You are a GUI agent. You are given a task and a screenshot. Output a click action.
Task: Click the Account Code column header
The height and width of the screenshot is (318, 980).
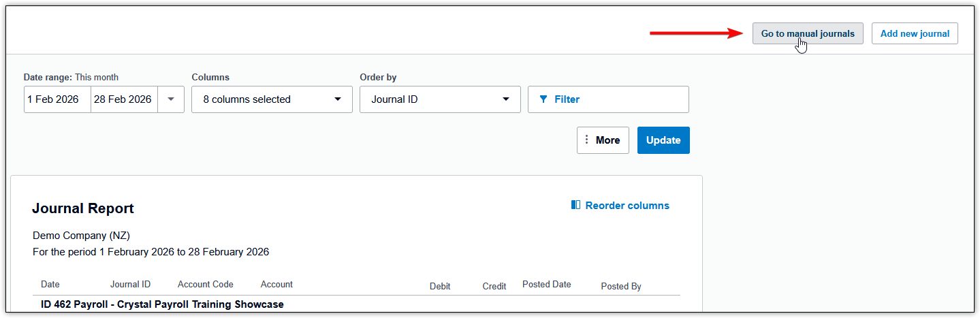pos(205,285)
